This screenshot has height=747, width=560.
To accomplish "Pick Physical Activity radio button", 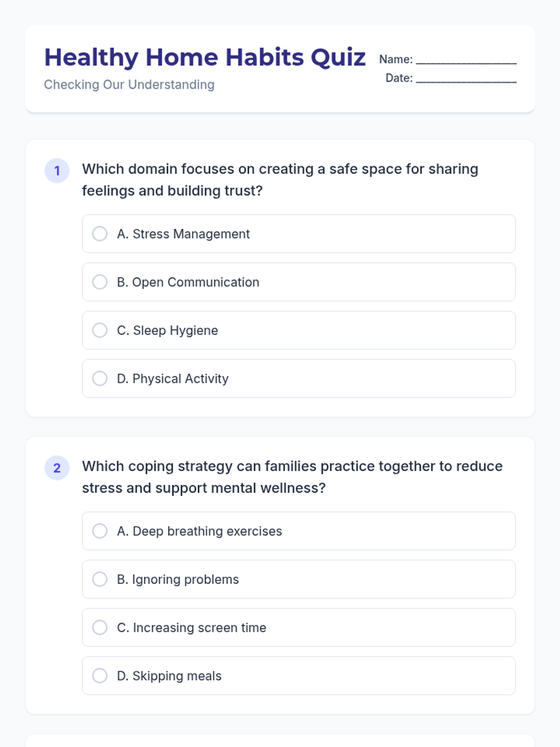I will point(99,379).
